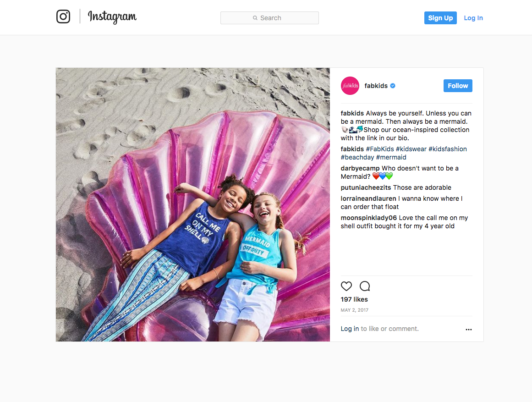Open the three-dot more options menu
Image resolution: width=532 pixels, height=402 pixels.
(x=469, y=329)
